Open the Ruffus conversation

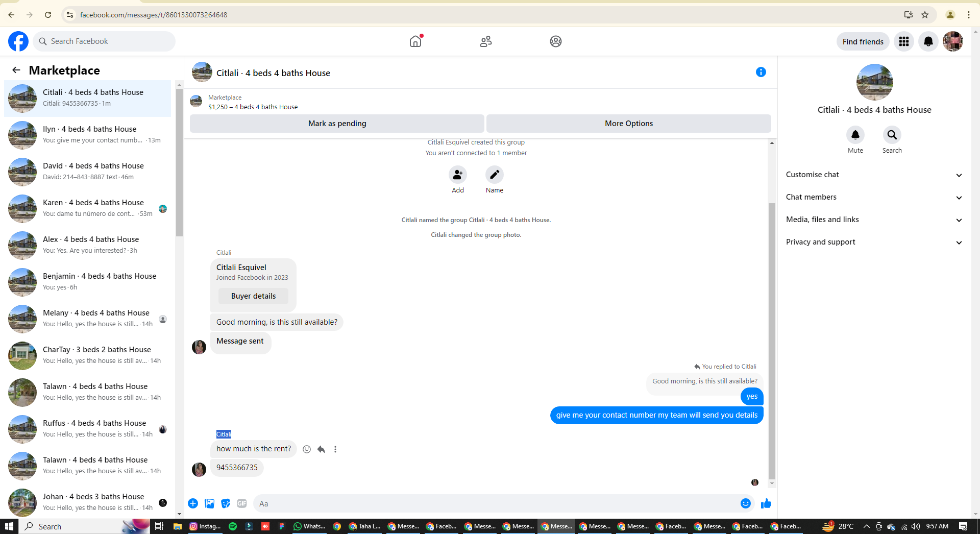point(88,429)
